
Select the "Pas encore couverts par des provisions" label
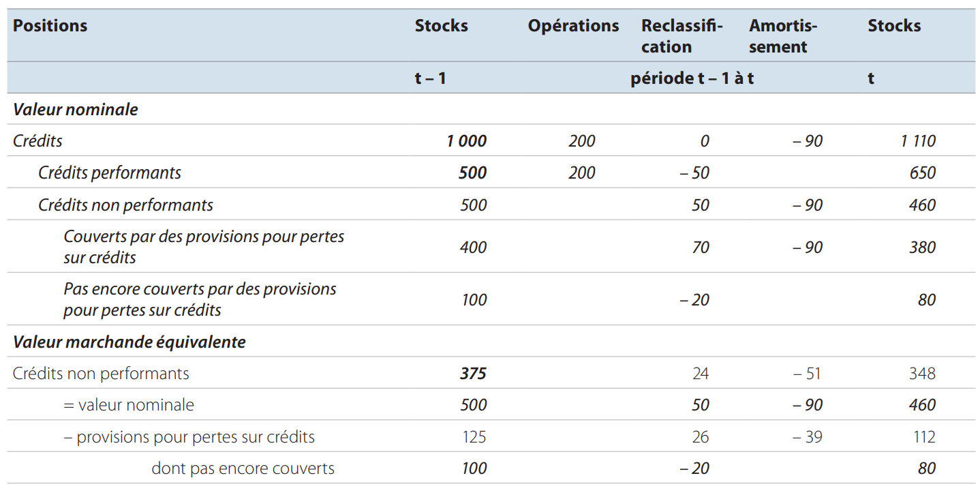coord(200,299)
